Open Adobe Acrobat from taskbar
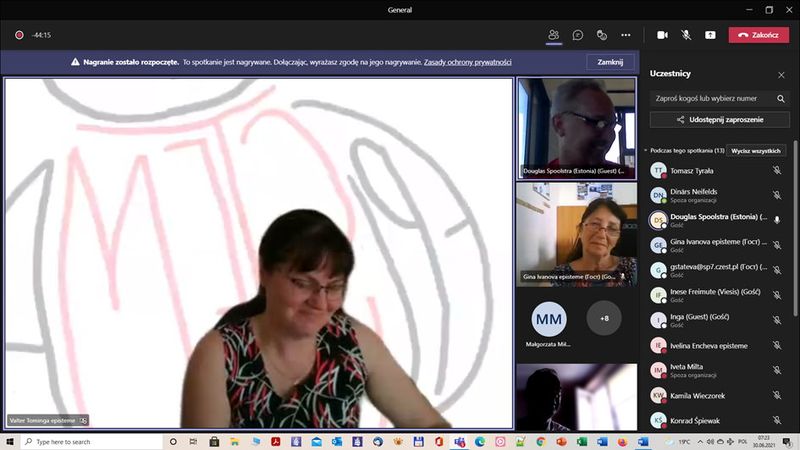Screen dimensions: 800x450 (276, 441)
